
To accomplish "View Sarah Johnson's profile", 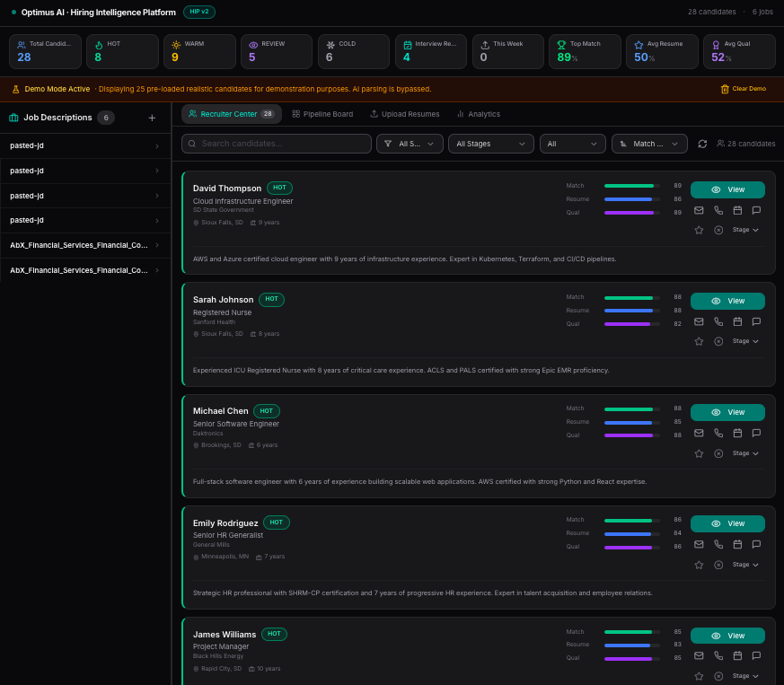I will coord(727,301).
